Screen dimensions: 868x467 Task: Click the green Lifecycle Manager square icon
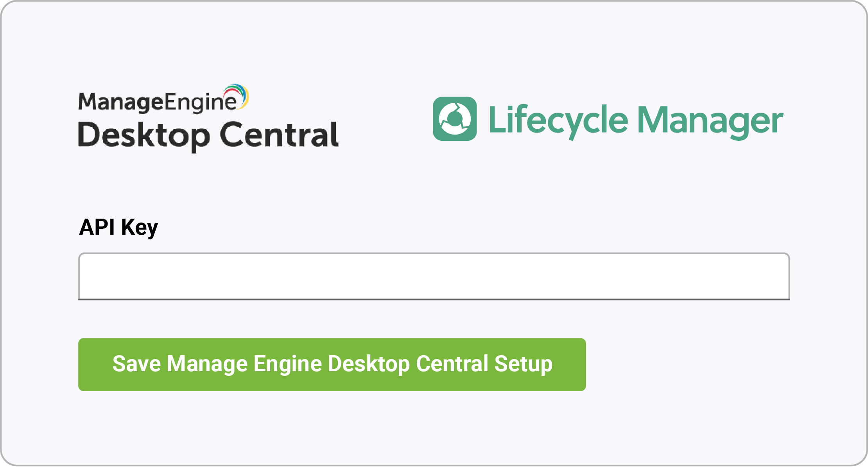455,119
